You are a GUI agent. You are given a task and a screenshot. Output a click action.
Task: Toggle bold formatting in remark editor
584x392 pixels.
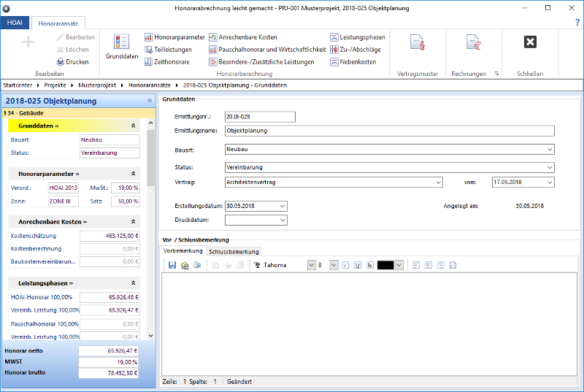369,265
